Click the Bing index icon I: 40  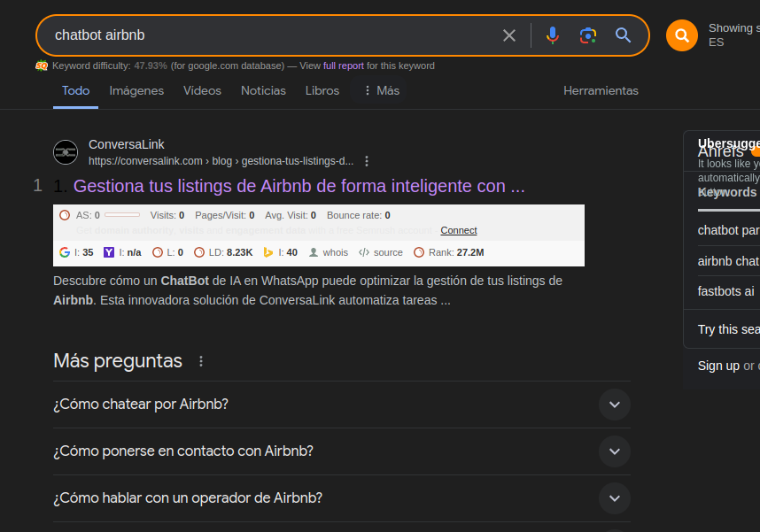point(268,252)
